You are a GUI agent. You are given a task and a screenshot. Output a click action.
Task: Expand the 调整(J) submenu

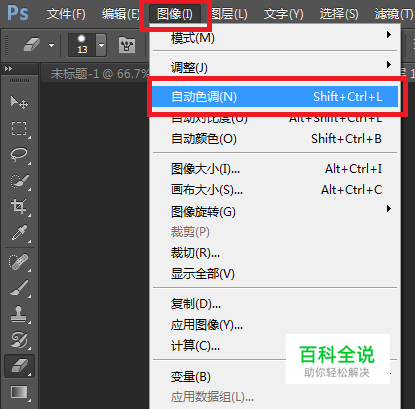click(x=275, y=67)
